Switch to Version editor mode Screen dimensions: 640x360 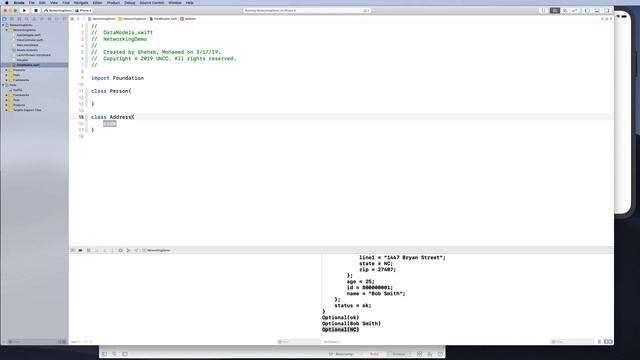(x=575, y=11)
